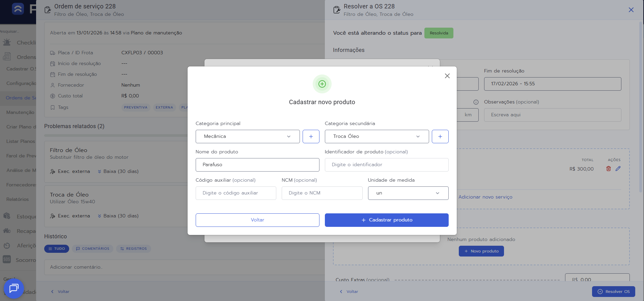
Task: Click plus icon beside Categoria principal
Action: point(311,137)
